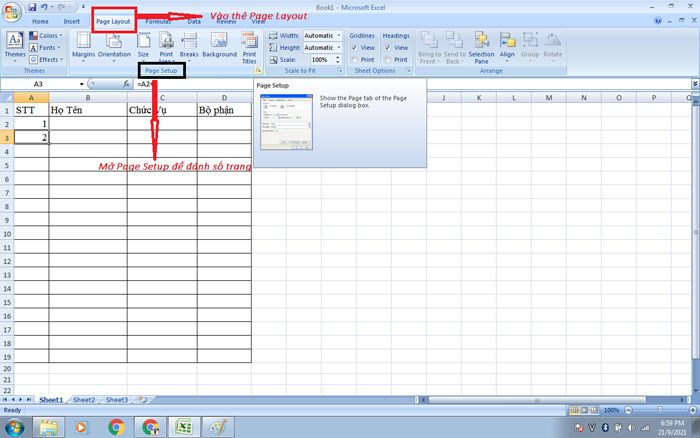Insert a new worksheet tab
Screen dimensions: 700x438
143,400
